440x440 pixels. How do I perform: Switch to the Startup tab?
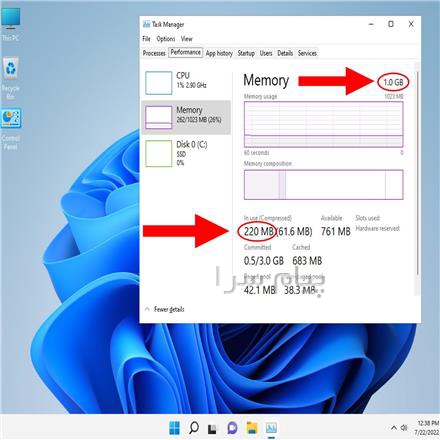pyautogui.click(x=246, y=53)
